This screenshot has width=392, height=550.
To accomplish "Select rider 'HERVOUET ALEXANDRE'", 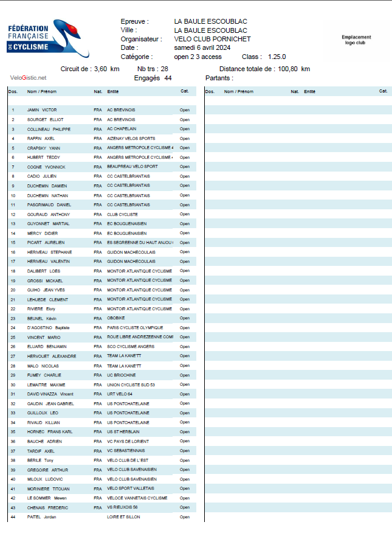I will pos(52,357).
